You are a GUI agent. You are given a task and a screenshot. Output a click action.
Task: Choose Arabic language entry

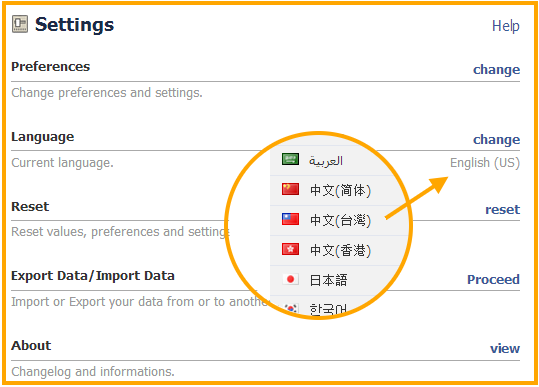click(x=326, y=161)
